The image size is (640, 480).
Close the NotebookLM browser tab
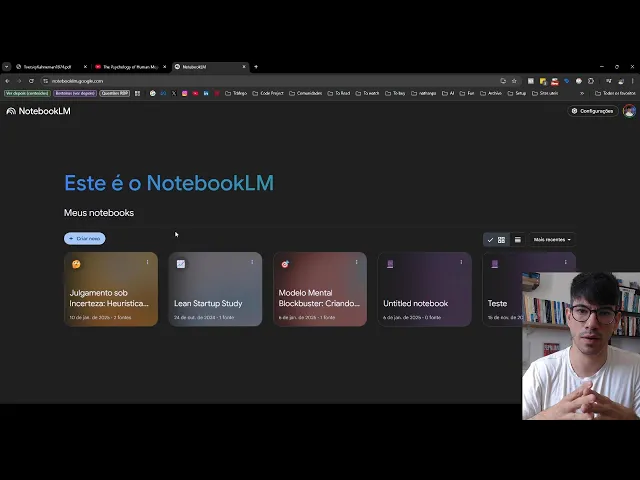pos(244,67)
